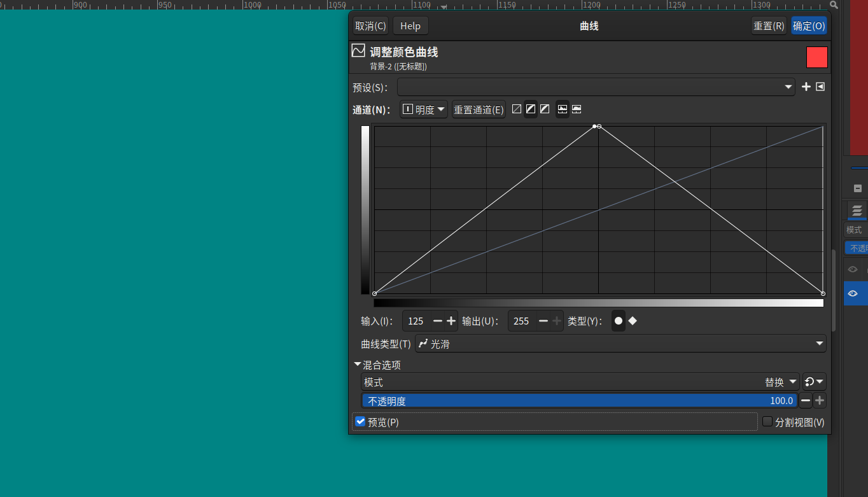Select the non-linear adjustment icon
This screenshot has height=497, width=868.
[x=531, y=109]
